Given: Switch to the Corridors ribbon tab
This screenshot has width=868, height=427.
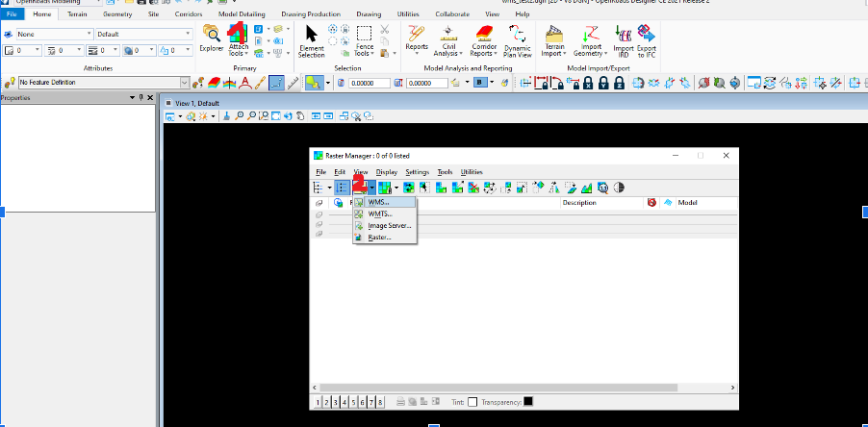Looking at the screenshot, I should pyautogui.click(x=189, y=14).
